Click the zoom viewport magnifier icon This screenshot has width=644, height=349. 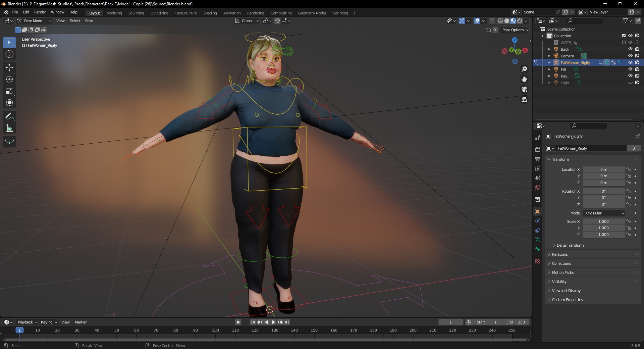tap(524, 69)
